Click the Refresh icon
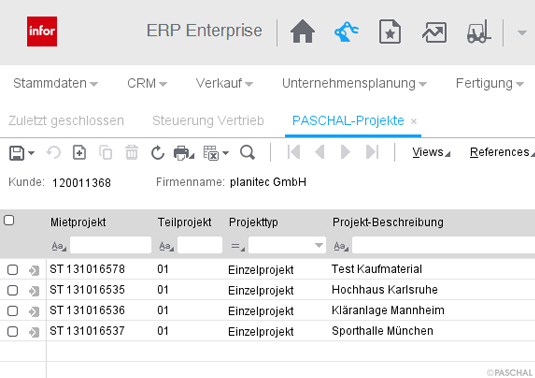The width and height of the screenshot is (535, 378). [x=158, y=153]
